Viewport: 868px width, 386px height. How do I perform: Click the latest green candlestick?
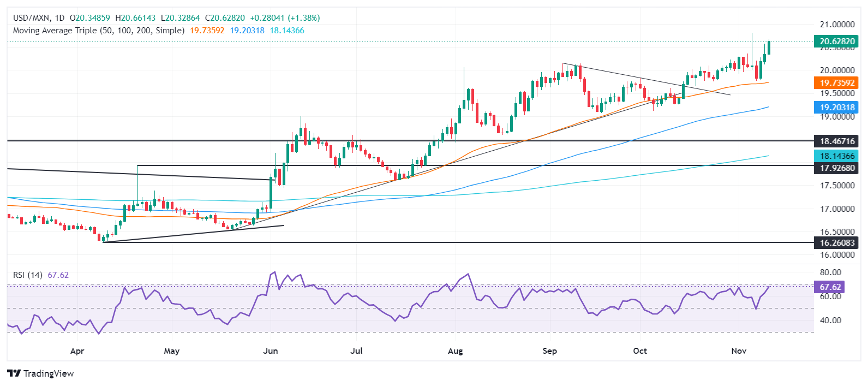[769, 47]
